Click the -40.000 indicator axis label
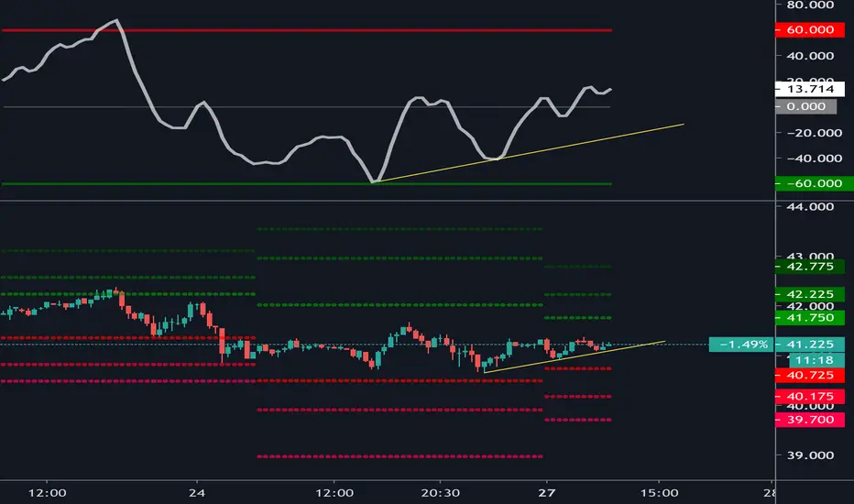The image size is (854, 504). 815,159
